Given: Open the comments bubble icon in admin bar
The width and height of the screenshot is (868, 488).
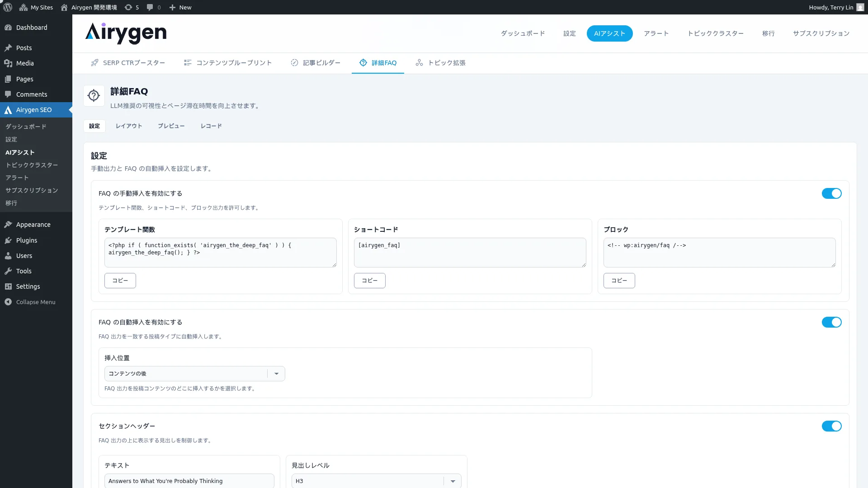Looking at the screenshot, I should (x=150, y=7).
